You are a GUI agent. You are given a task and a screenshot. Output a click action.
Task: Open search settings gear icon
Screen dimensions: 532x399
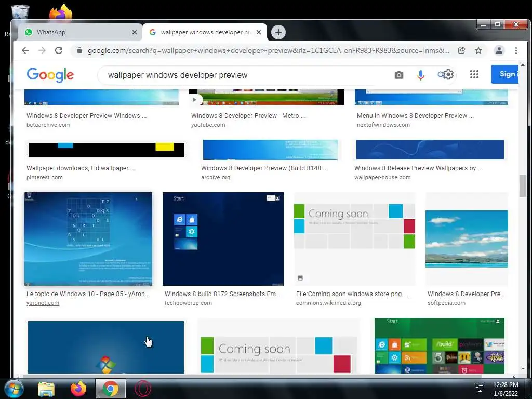coord(448,74)
